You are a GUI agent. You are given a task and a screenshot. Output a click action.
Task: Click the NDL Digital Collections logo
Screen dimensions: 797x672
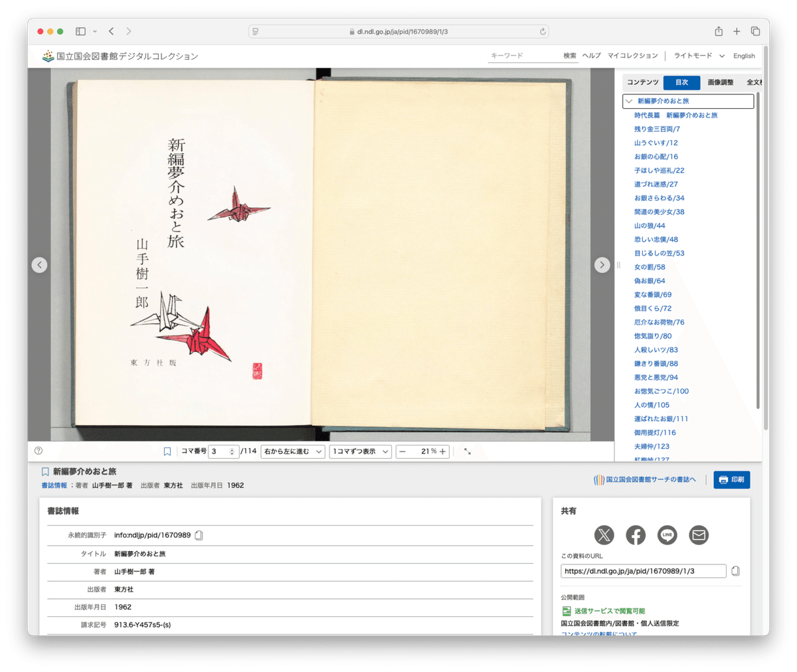click(120, 56)
